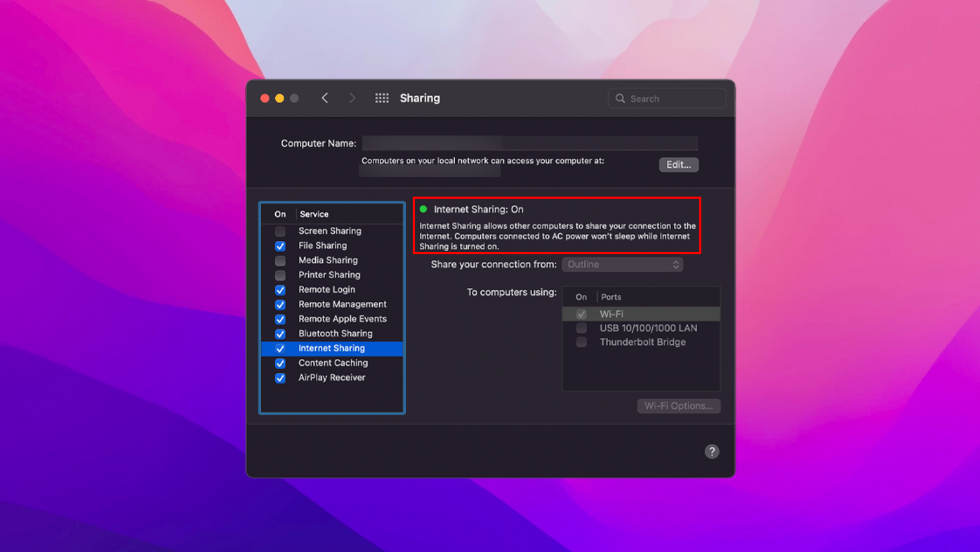This screenshot has height=552, width=980.
Task: Minimize the Sharing window with the yellow button
Action: tap(279, 98)
